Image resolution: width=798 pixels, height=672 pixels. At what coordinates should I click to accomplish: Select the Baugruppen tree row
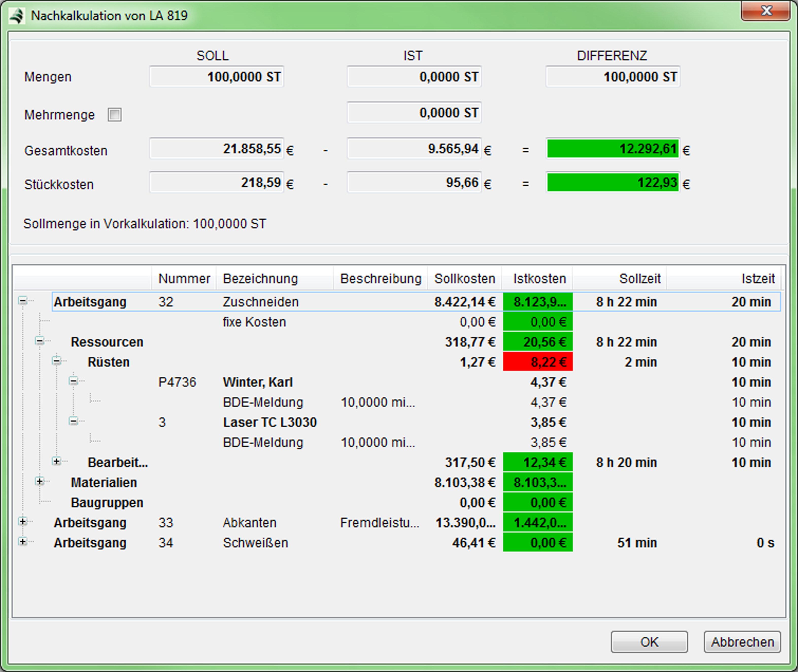107,503
